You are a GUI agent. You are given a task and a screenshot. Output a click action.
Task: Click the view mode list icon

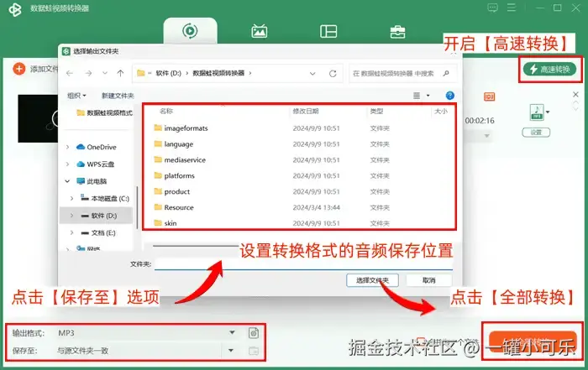click(417, 96)
